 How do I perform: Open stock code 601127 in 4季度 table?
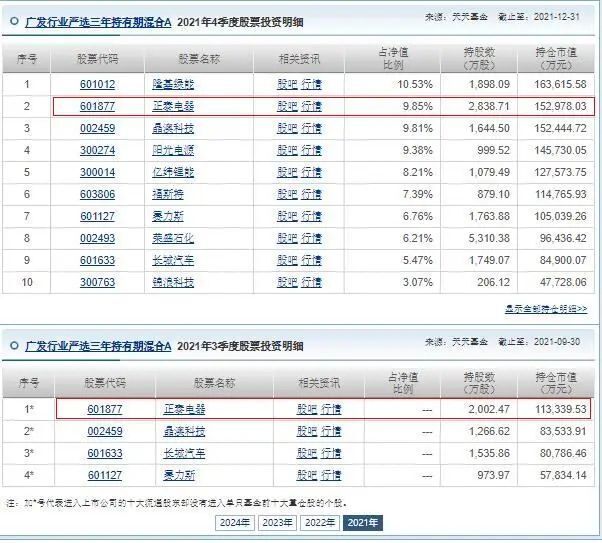pyautogui.click(x=98, y=216)
